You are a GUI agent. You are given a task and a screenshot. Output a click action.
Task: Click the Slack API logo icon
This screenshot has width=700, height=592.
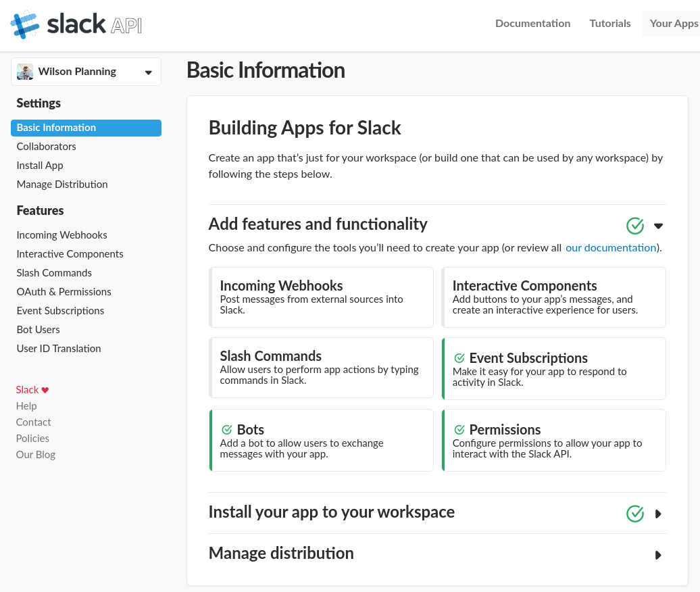point(25,24)
